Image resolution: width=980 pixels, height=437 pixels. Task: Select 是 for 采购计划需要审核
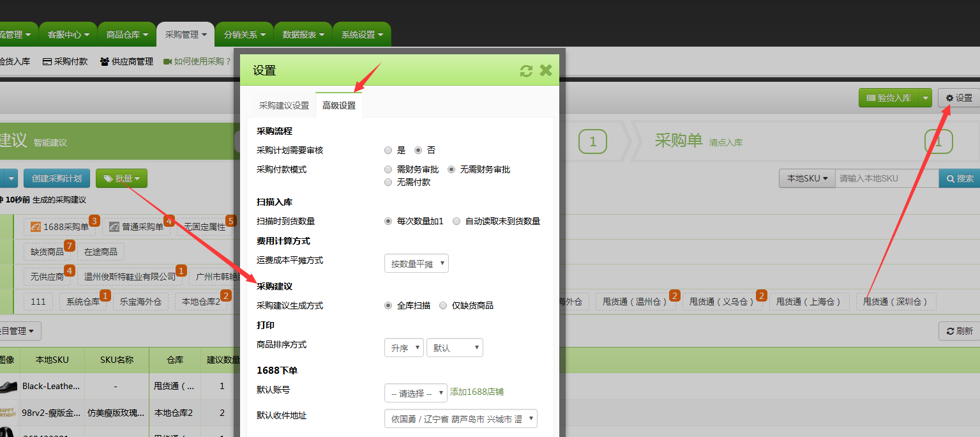(388, 150)
